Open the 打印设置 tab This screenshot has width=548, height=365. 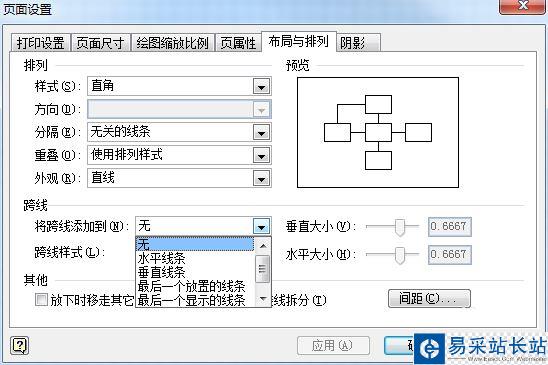pos(41,43)
